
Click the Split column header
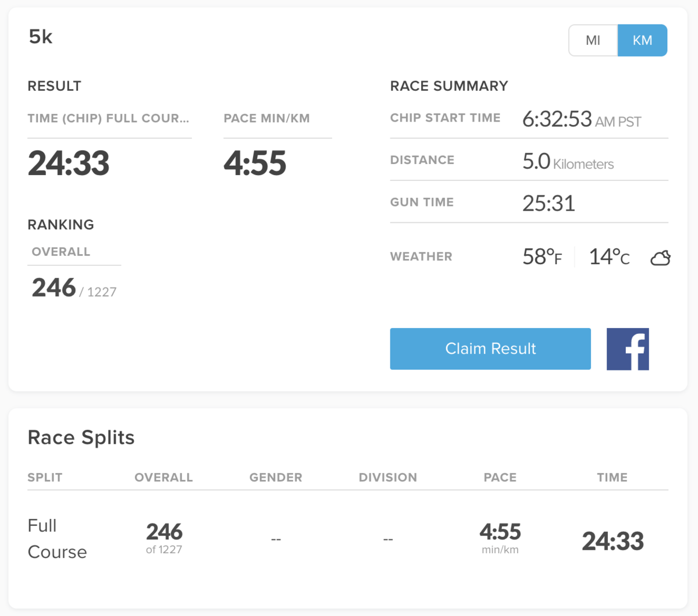pyautogui.click(x=45, y=478)
